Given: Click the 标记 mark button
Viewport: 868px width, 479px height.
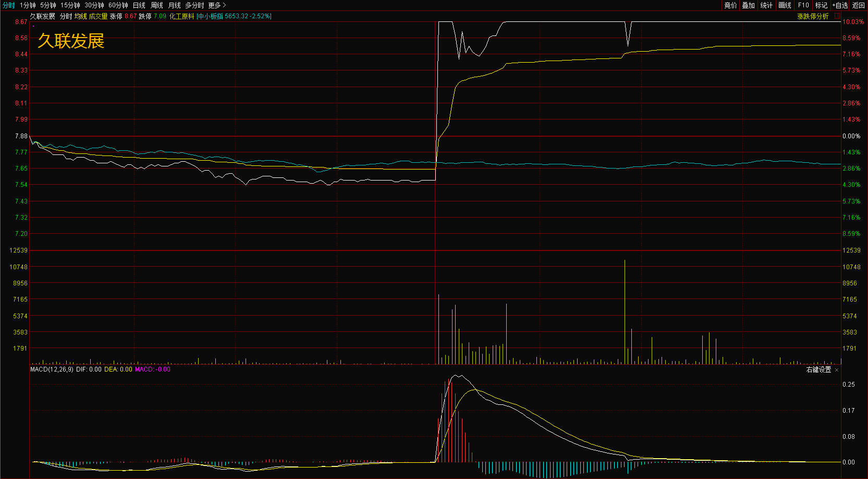Looking at the screenshot, I should pyautogui.click(x=821, y=5).
